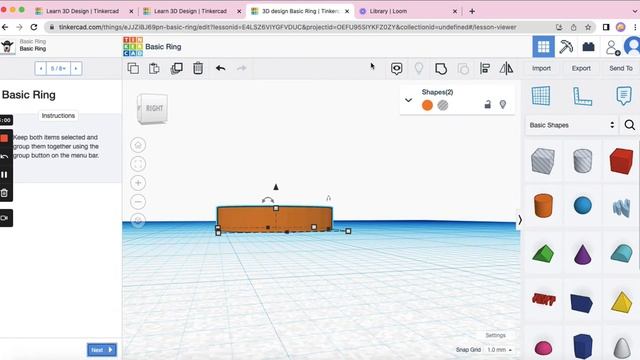Click Fit all in view button
640x360 pixels.
(x=138, y=164)
